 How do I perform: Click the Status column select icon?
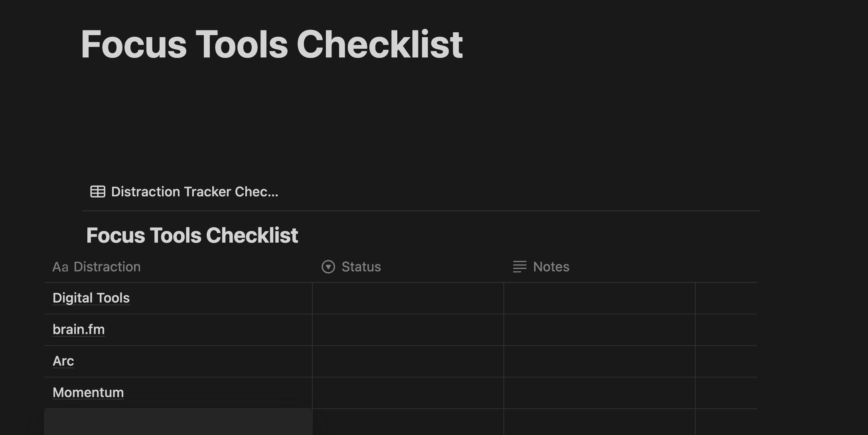[x=328, y=267]
